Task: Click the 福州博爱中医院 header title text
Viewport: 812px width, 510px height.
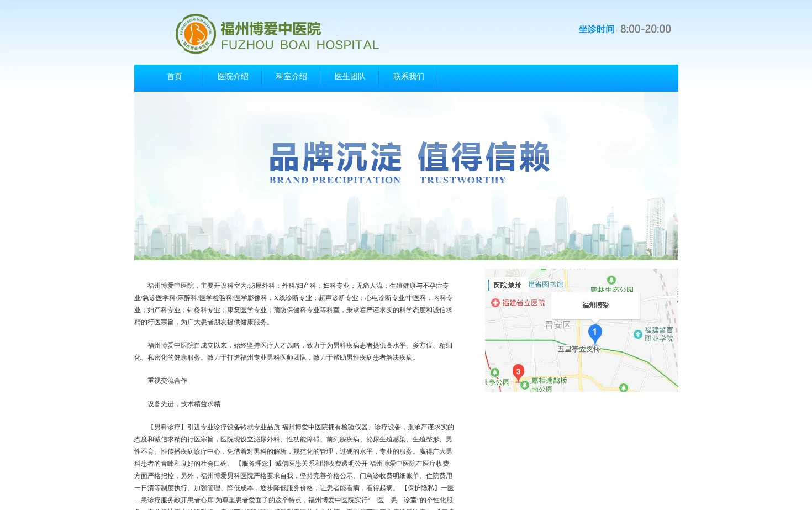Action: [x=271, y=29]
